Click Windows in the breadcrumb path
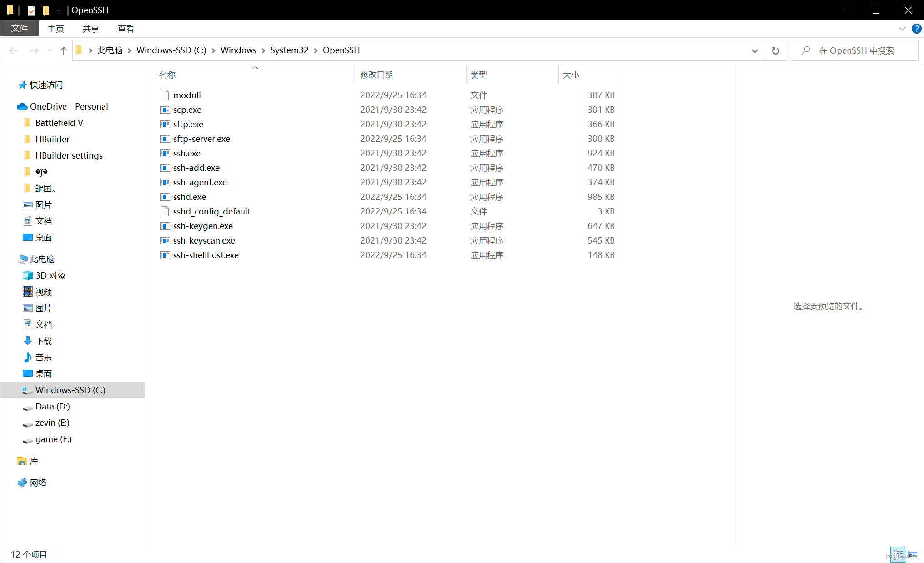Screen dimensions: 924x563 (238, 50)
